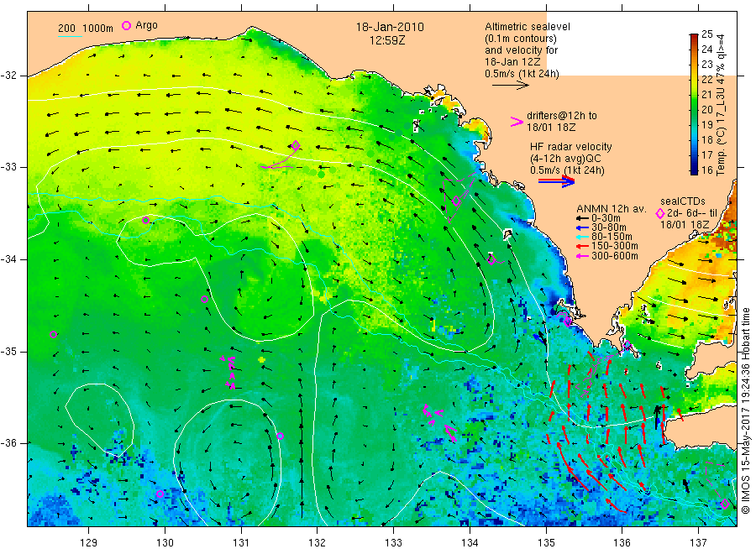Click the 129 longitude axis label

(x=89, y=543)
